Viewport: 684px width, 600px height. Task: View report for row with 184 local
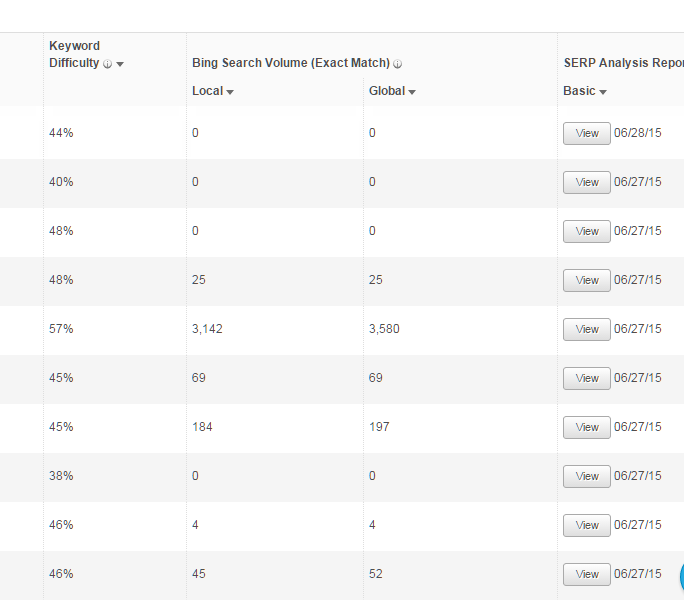pos(587,427)
